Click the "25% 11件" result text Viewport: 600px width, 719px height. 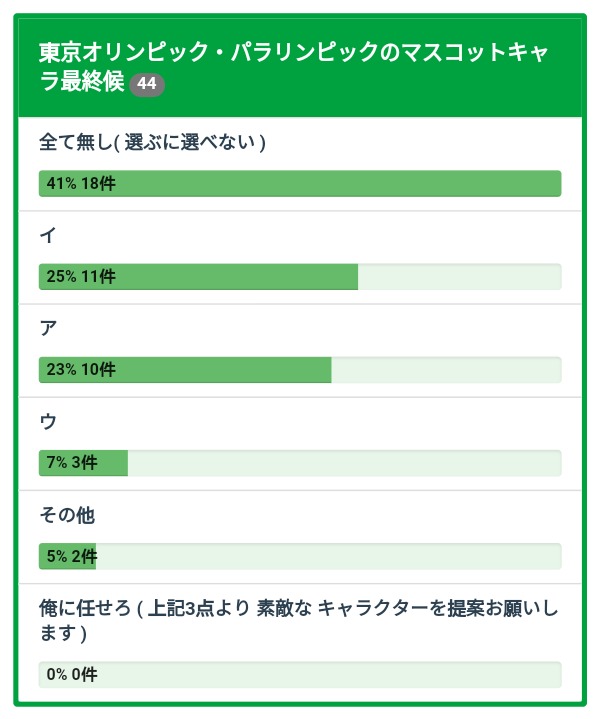click(81, 277)
